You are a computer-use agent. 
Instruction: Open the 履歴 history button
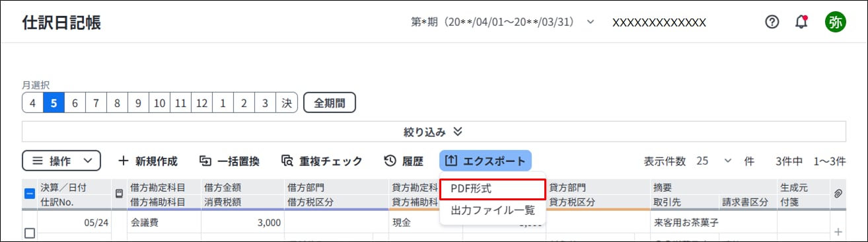(x=403, y=161)
